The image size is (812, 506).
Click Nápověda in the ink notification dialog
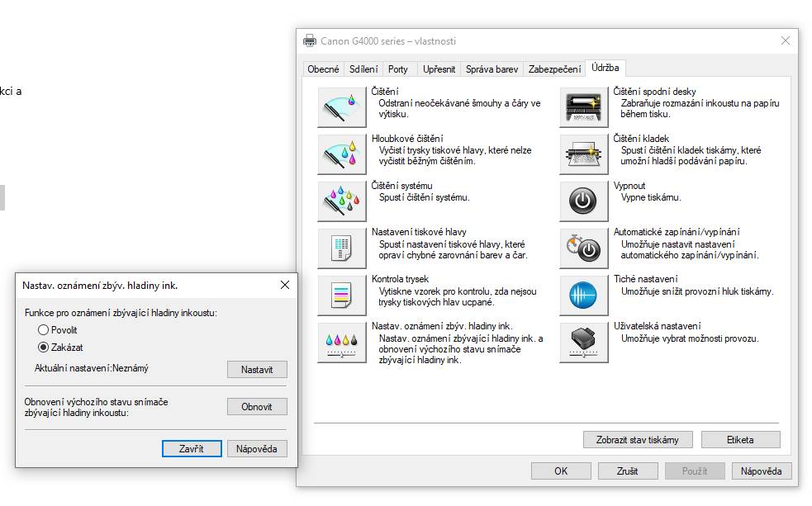coord(257,448)
